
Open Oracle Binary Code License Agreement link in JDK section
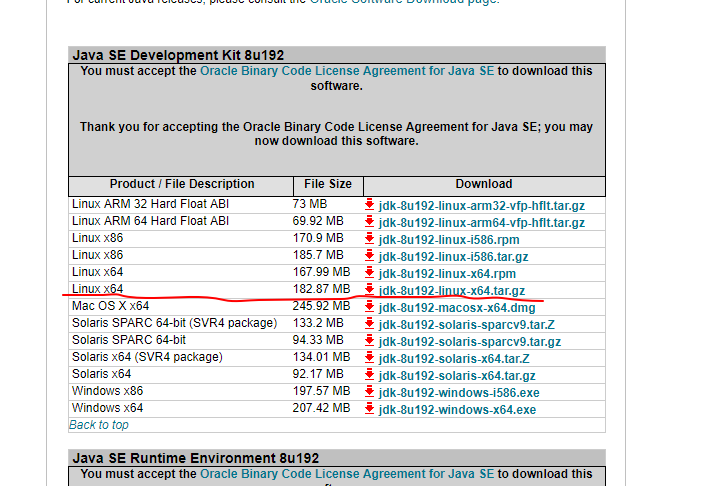pyautogui.click(x=347, y=71)
